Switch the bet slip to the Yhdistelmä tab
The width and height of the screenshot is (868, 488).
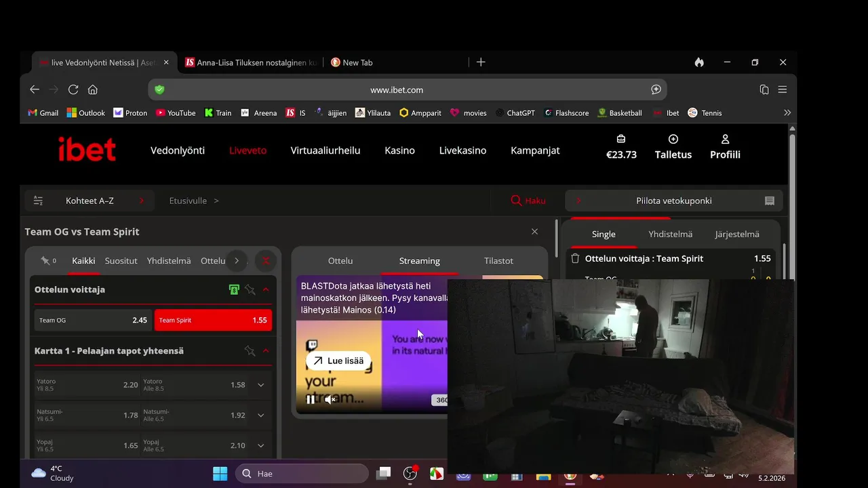click(670, 234)
